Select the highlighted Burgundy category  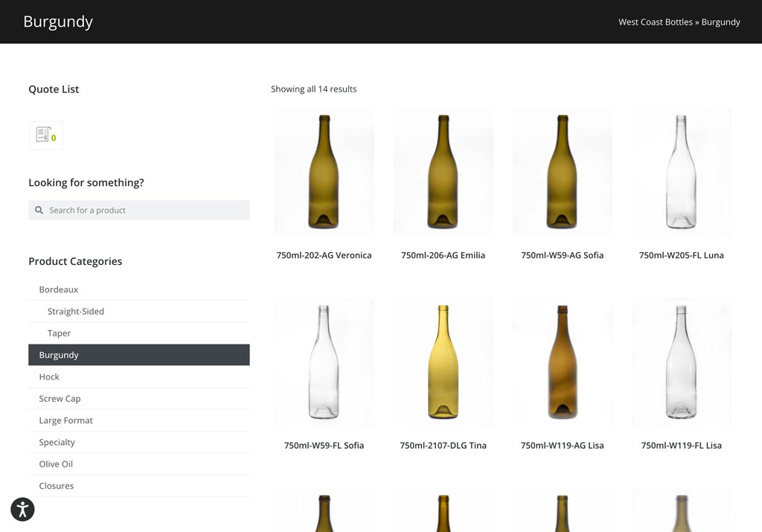(139, 355)
